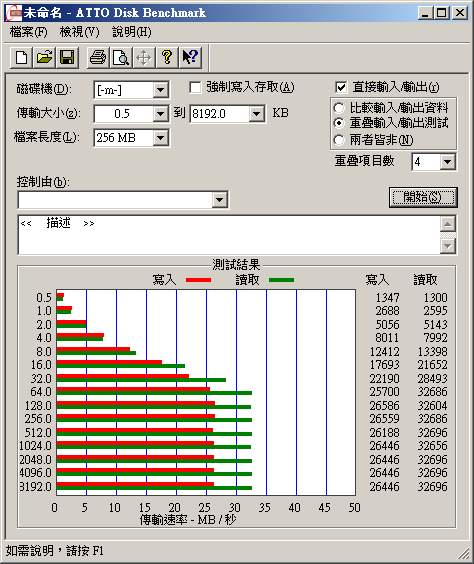This screenshot has width=474, height=564.
Task: Enable the 強制寫入存取 checkbox
Action: (195, 87)
